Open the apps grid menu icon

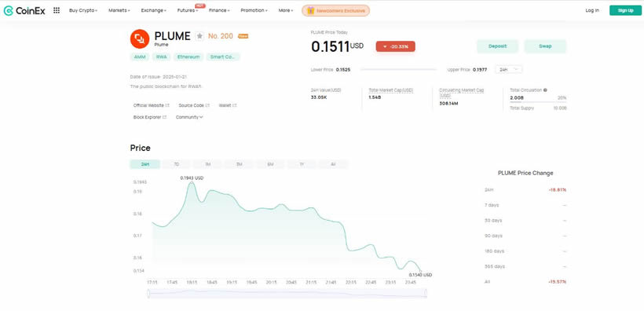click(57, 10)
